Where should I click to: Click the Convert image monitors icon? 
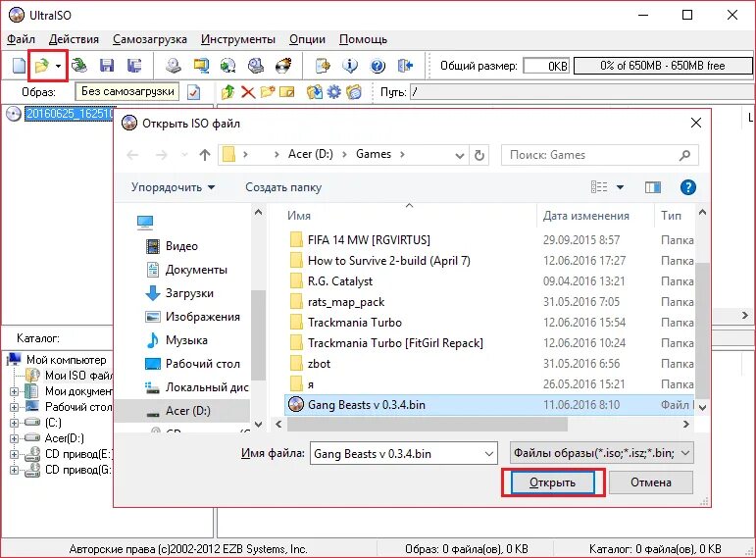[x=201, y=65]
